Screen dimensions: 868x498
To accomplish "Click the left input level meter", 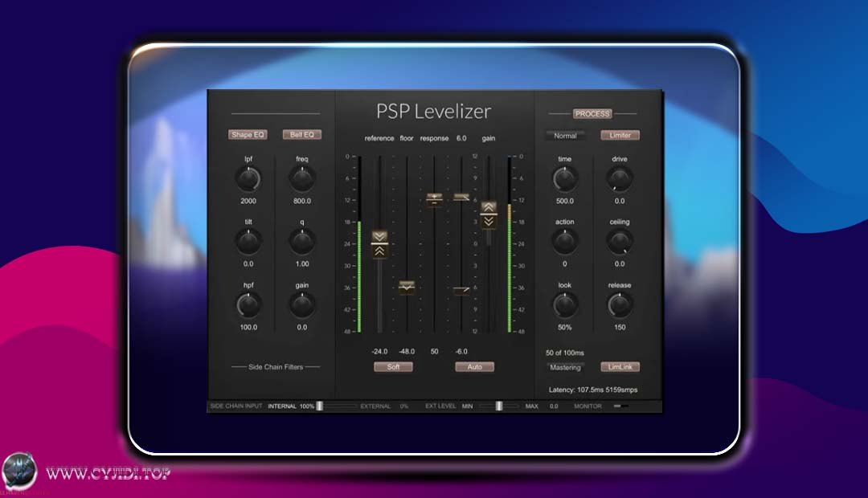I will 359,244.
